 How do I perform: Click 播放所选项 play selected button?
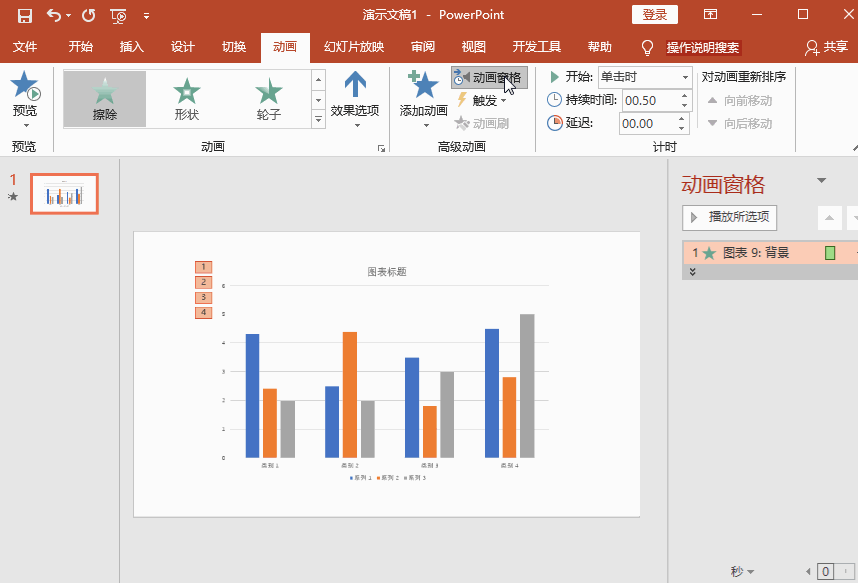(x=729, y=217)
